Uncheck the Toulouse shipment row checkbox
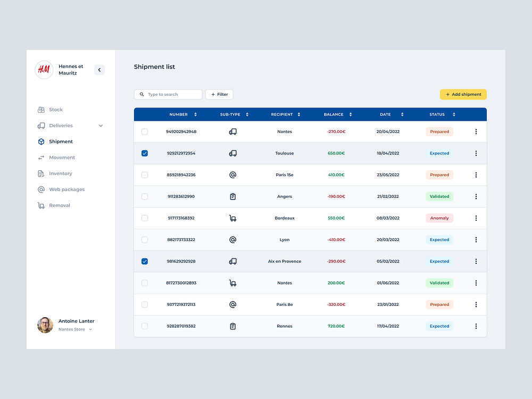The image size is (532, 399). (144, 153)
